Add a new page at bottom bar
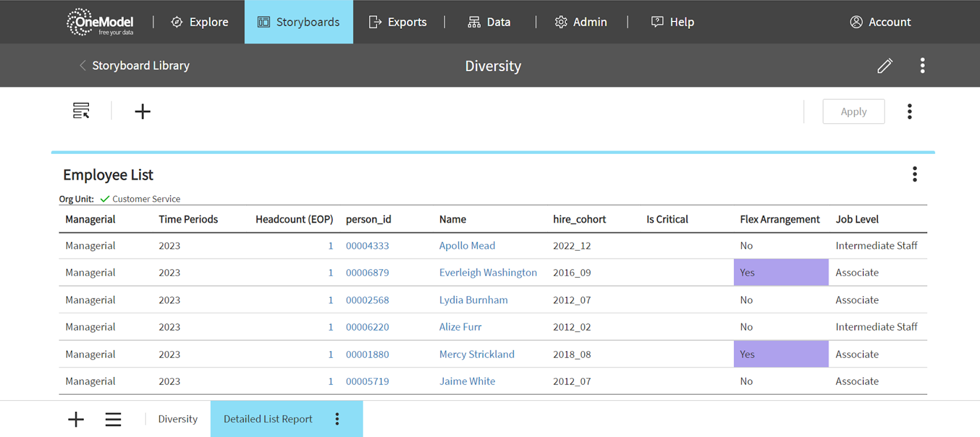980x437 pixels. pos(76,419)
